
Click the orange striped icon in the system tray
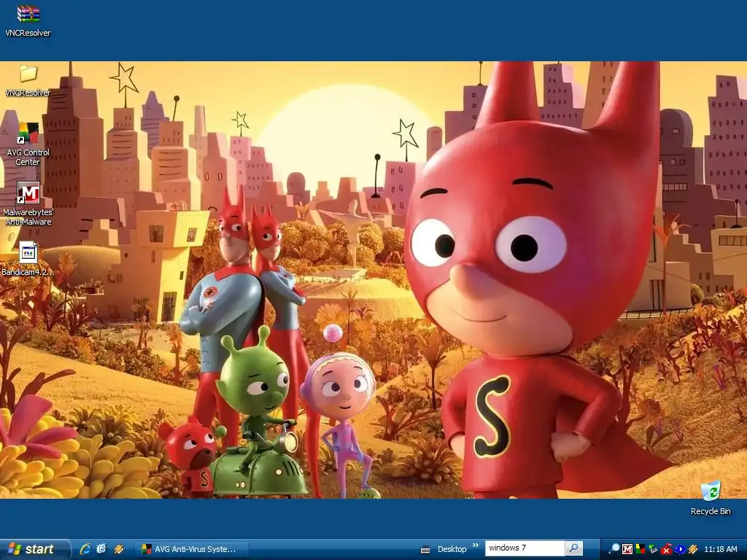point(693,549)
